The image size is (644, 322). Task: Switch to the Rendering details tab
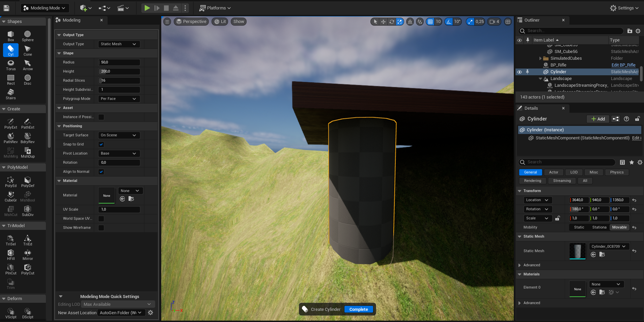coord(533,181)
